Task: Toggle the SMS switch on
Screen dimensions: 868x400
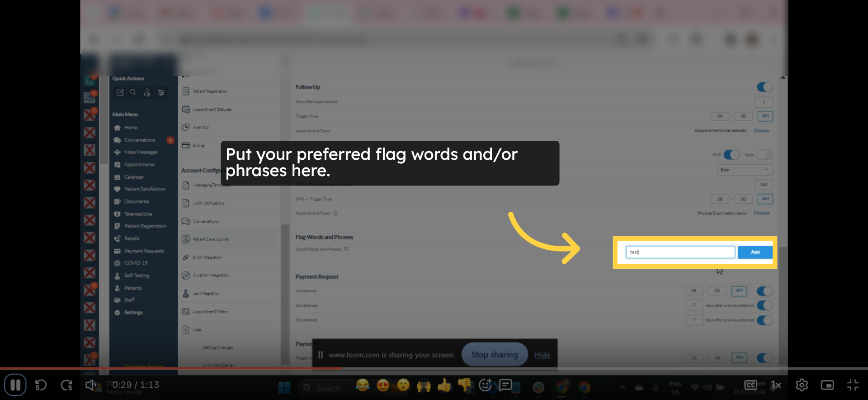Action: [x=731, y=155]
